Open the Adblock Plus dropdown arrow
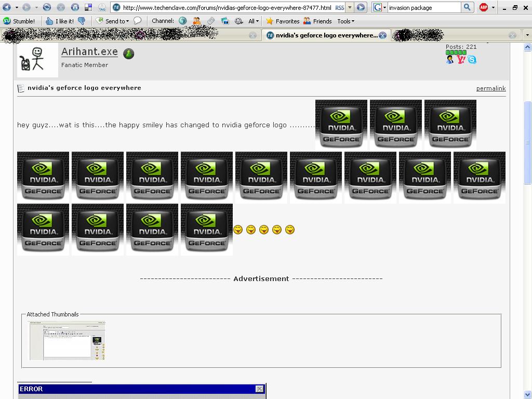532x399 pixels. point(493,7)
